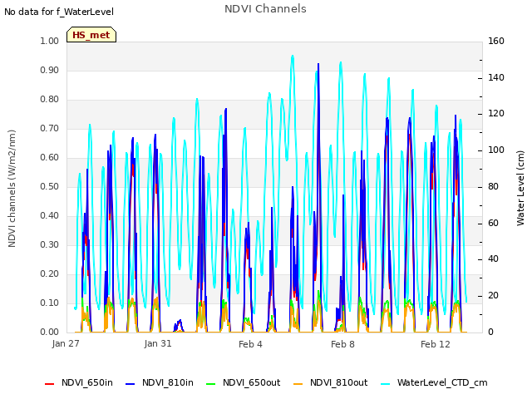Click the NDVI_650out legend entry
The image size is (532, 399).
[x=244, y=382]
